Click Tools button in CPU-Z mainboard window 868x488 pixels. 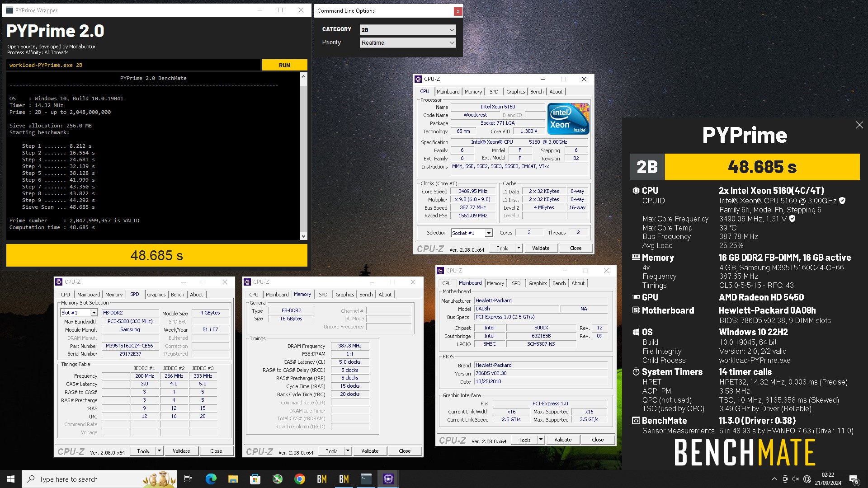[524, 440]
